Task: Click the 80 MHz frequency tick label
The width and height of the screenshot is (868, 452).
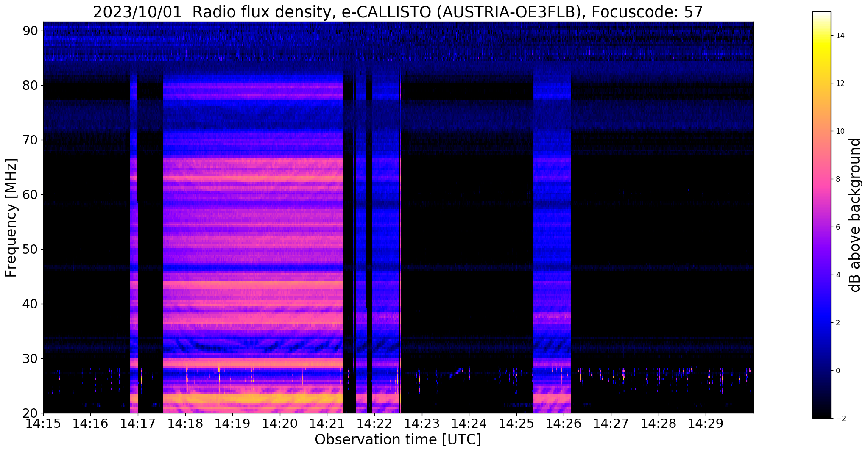Action: (x=31, y=85)
